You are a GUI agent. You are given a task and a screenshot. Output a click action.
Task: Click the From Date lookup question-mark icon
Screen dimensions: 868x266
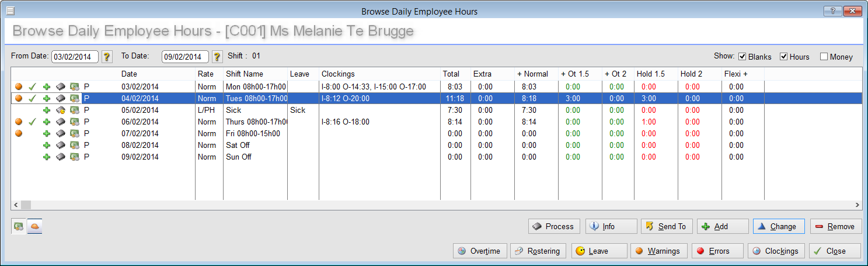point(107,57)
